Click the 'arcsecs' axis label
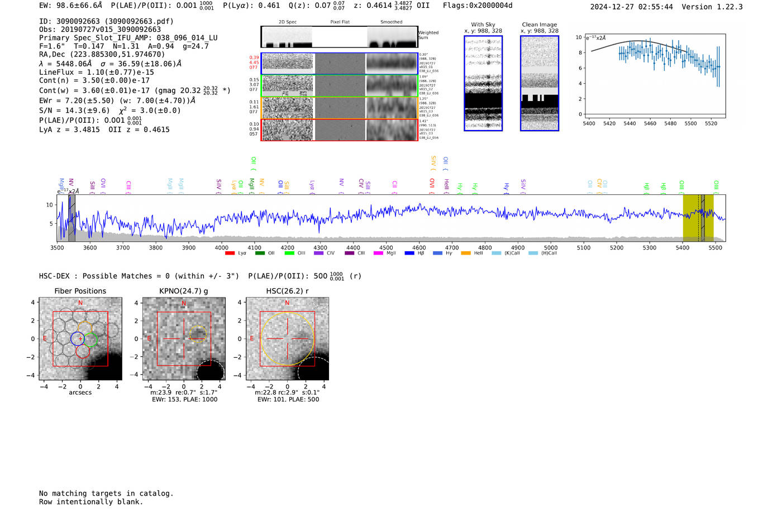782x532 pixels. point(80,393)
